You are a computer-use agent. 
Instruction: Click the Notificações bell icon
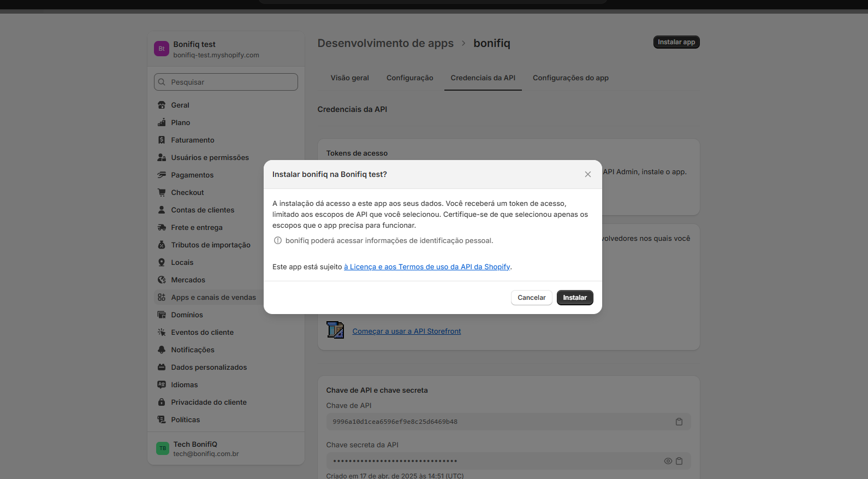tap(162, 350)
